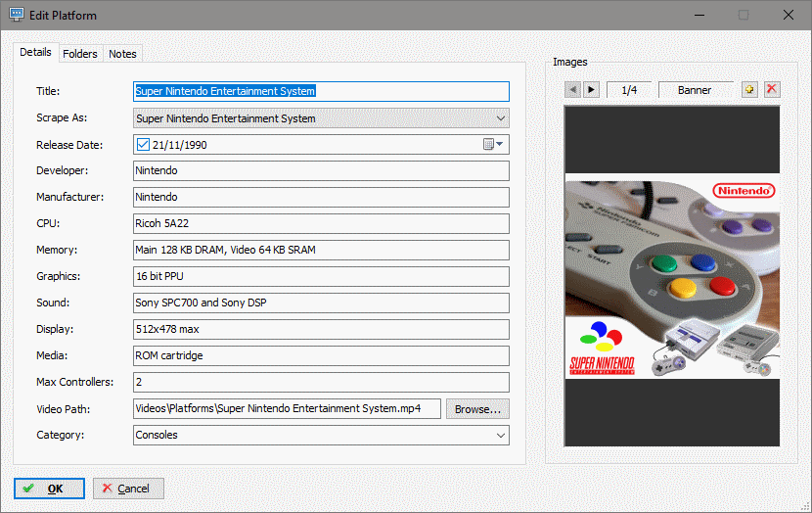812x513 pixels.
Task: Click the Manufacturer field containing Nintendo
Action: [321, 197]
